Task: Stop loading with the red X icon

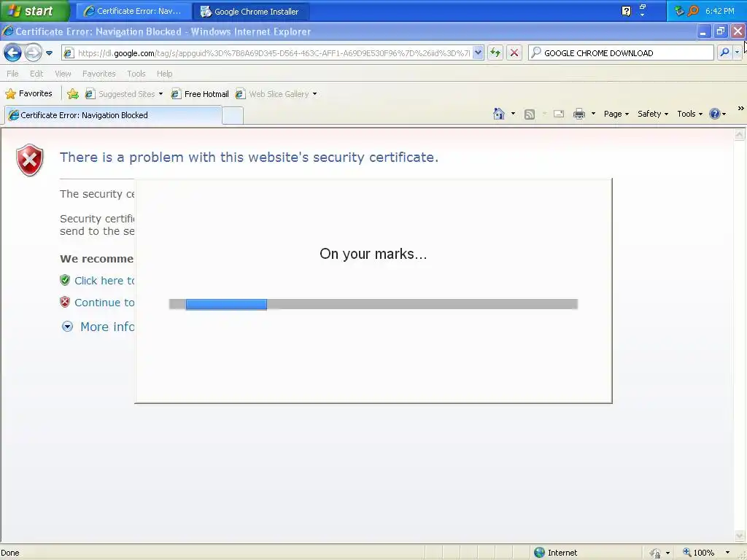Action: 514,52
